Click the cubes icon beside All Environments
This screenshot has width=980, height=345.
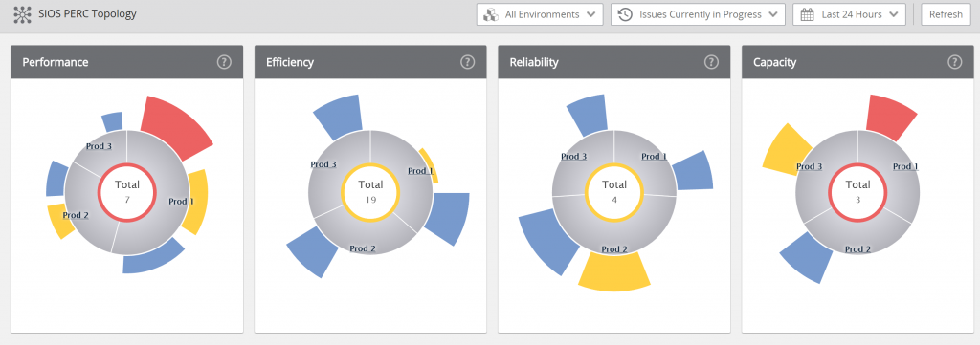493,14
